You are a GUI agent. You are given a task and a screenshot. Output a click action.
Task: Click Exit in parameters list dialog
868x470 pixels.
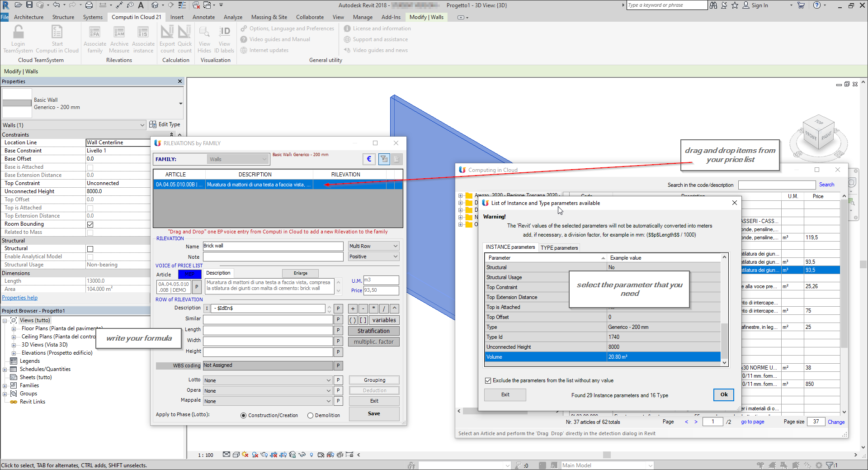point(505,394)
